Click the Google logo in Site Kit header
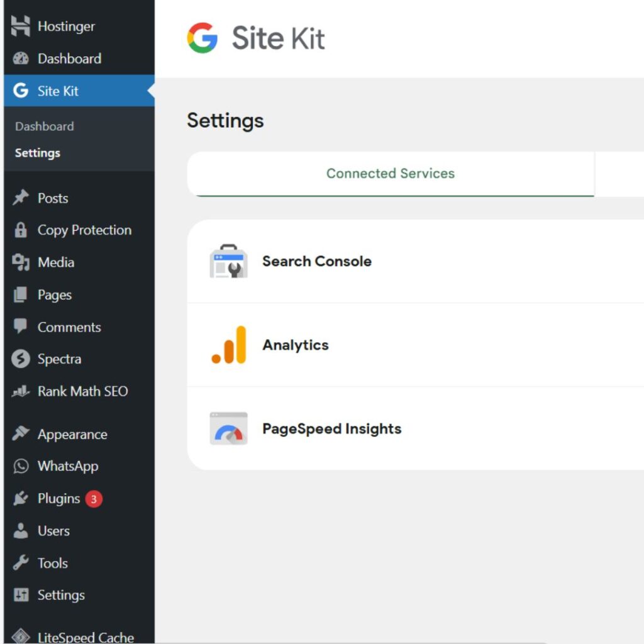Screen dimensions: 644x644 point(202,38)
